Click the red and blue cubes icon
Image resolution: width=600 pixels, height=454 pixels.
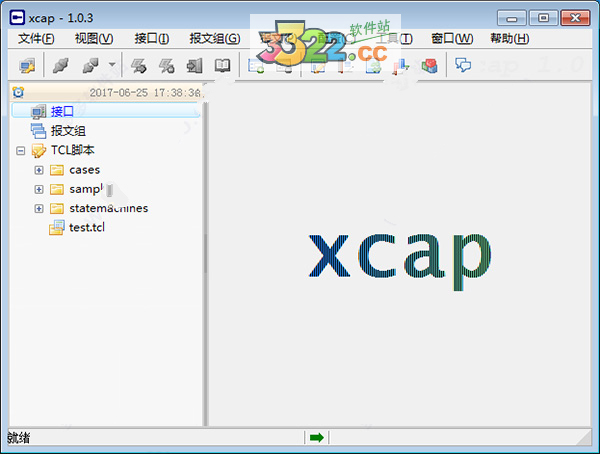[x=429, y=66]
